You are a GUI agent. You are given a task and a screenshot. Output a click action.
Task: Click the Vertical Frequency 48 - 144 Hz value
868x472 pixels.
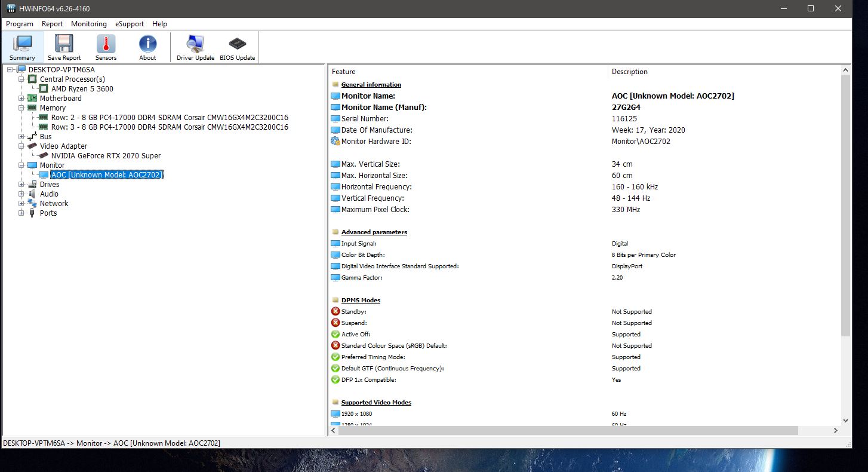pyautogui.click(x=631, y=198)
